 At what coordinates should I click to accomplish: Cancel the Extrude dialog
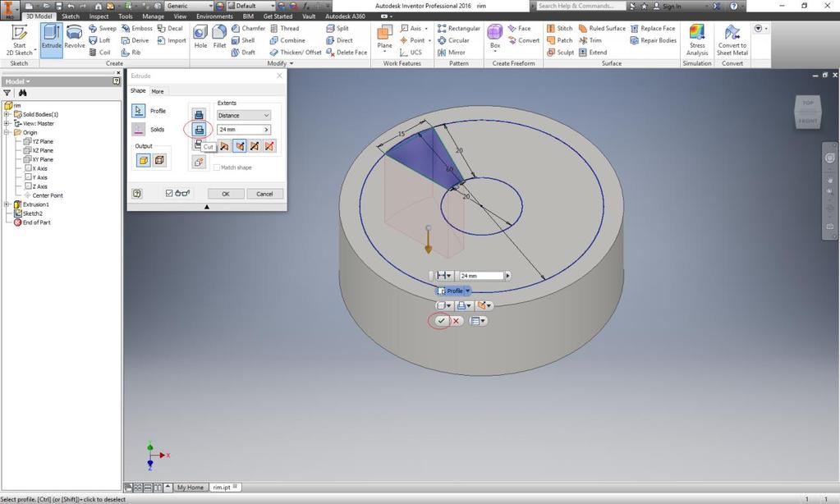tap(264, 194)
